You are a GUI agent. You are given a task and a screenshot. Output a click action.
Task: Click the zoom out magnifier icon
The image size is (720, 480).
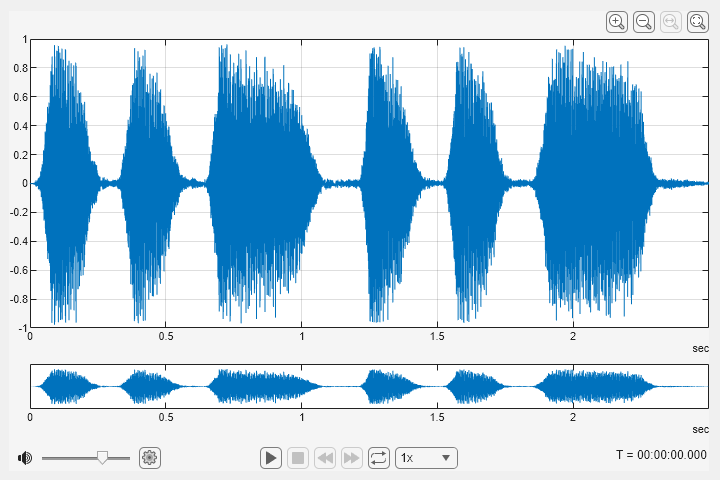pos(644,21)
